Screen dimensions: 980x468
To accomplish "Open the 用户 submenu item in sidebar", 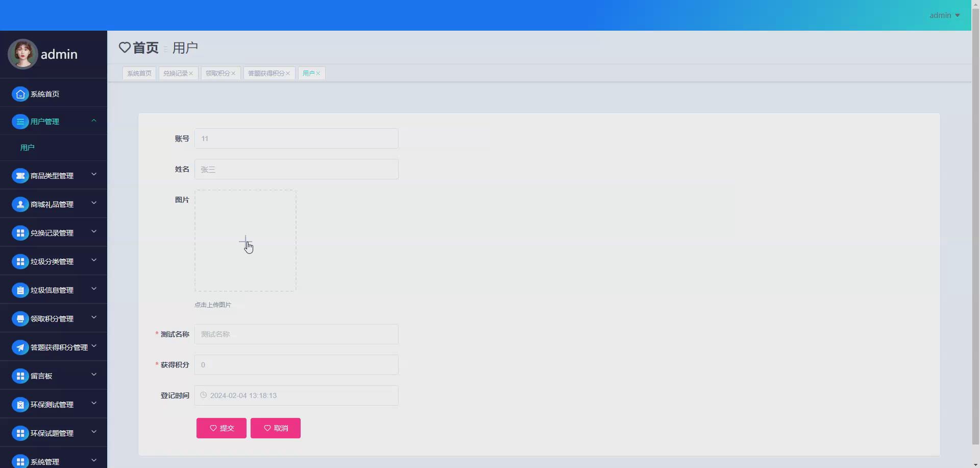I will [54, 148].
